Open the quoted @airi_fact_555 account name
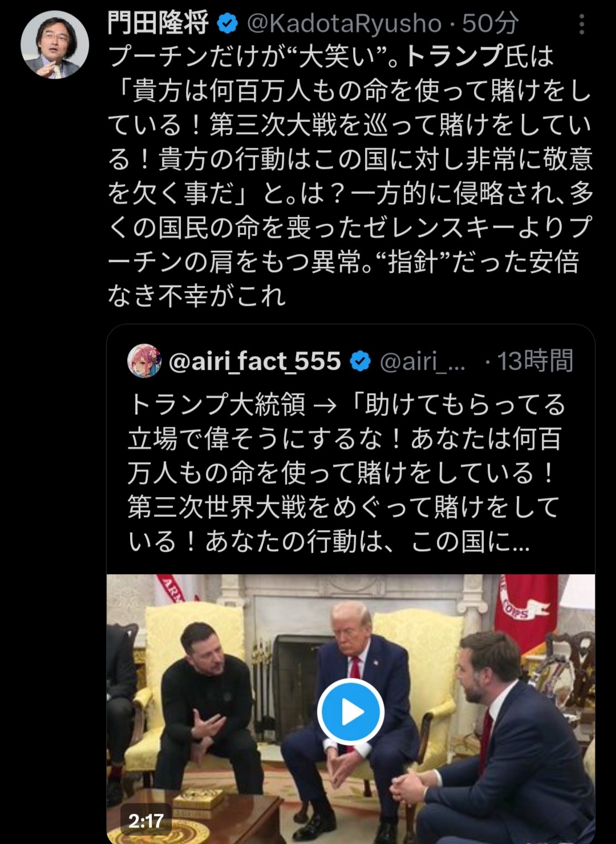This screenshot has height=844, width=616. [255, 361]
